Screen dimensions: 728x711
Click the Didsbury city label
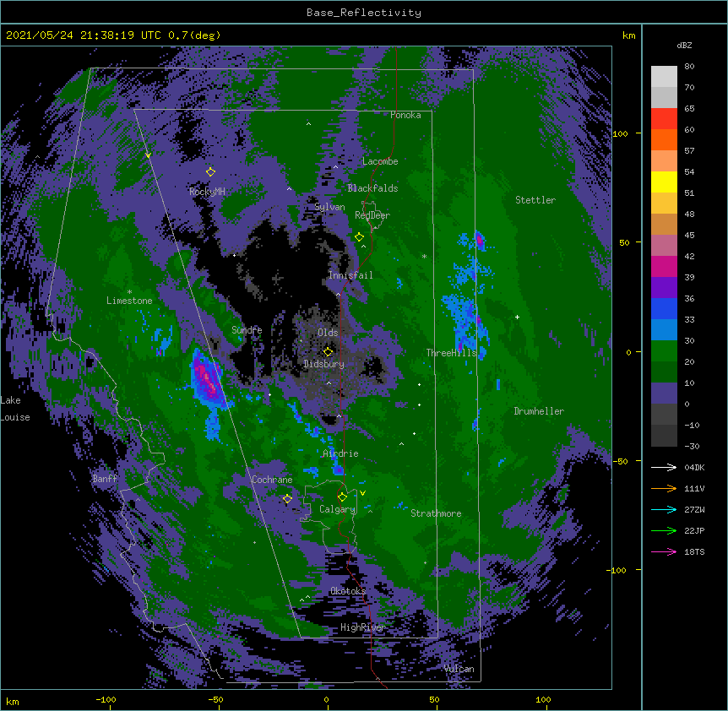click(324, 364)
